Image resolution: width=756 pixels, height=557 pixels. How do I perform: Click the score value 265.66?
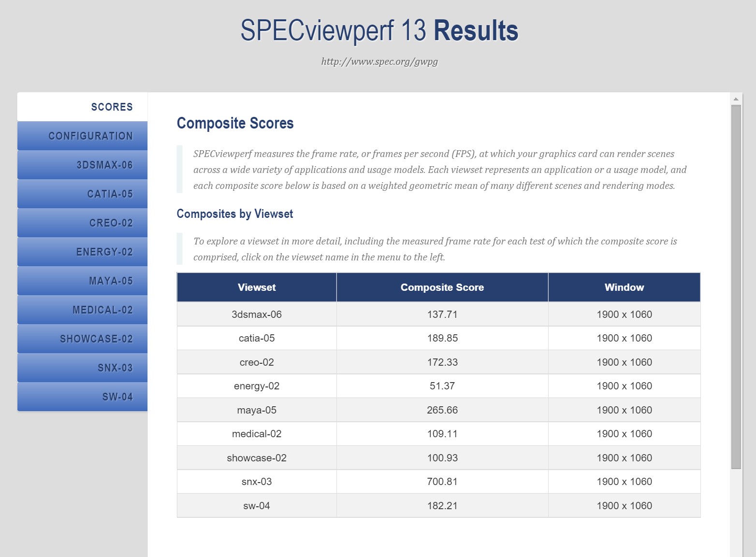pos(442,410)
